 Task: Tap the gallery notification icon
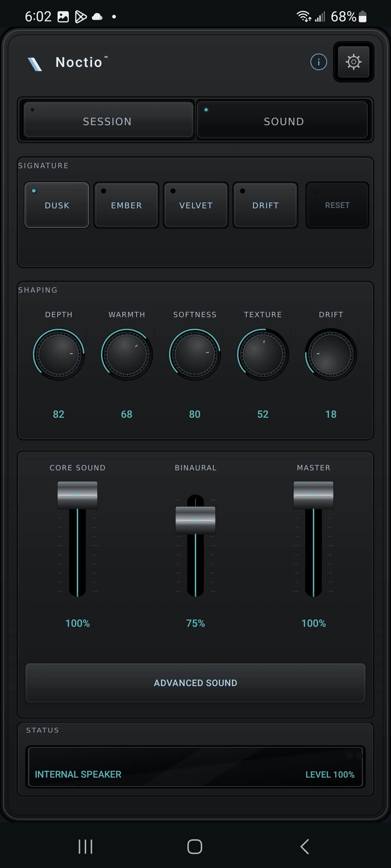[x=63, y=17]
